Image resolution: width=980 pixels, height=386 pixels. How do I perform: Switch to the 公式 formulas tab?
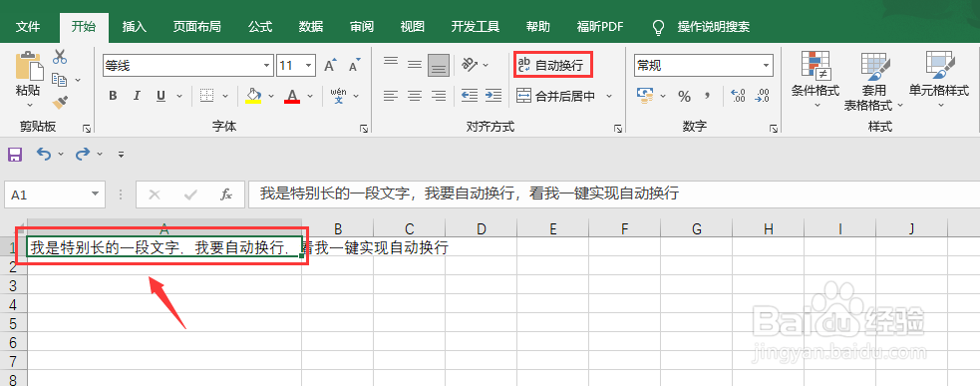click(260, 27)
